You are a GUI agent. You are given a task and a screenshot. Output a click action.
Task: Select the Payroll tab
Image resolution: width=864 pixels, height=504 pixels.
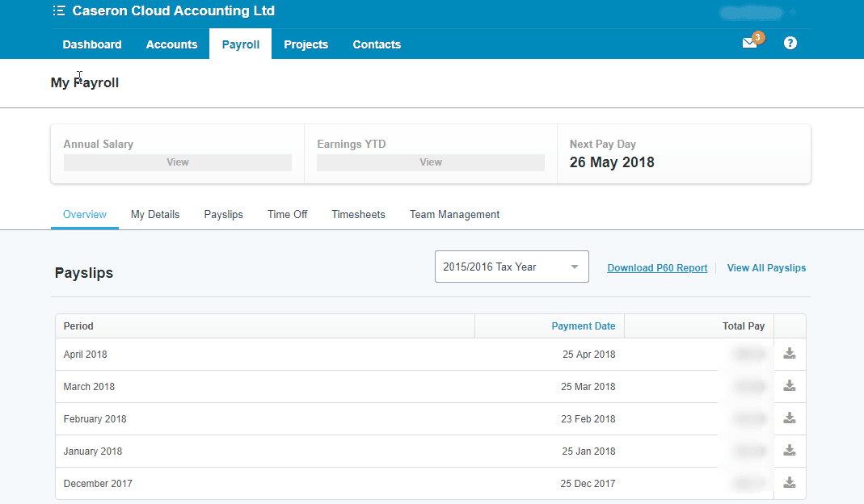pyautogui.click(x=240, y=44)
